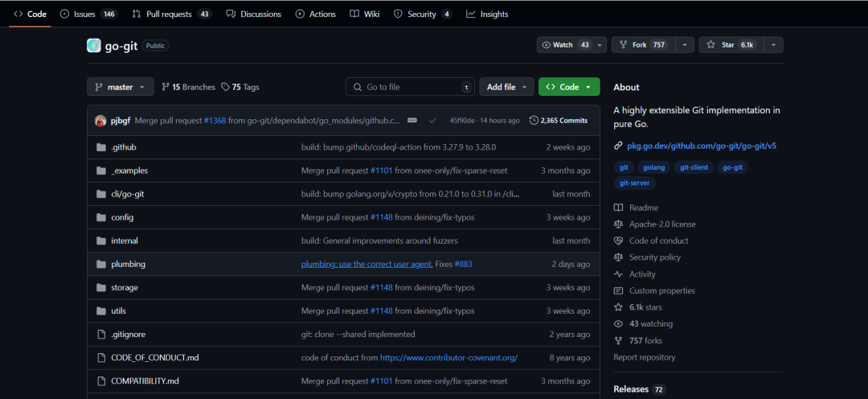Open the Security tab
The height and width of the screenshot is (399, 868).
(423, 14)
